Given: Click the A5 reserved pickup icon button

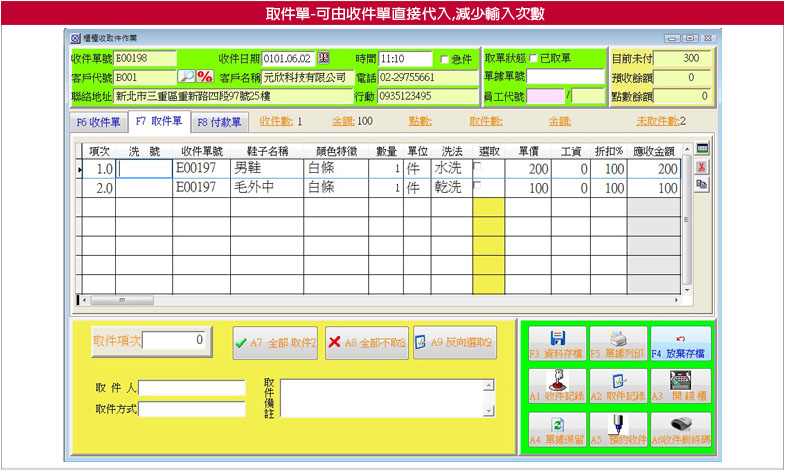Looking at the screenshot, I should 617,428.
